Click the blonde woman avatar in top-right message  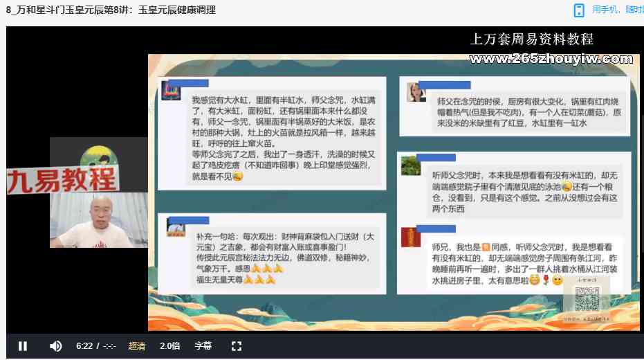[x=416, y=92]
